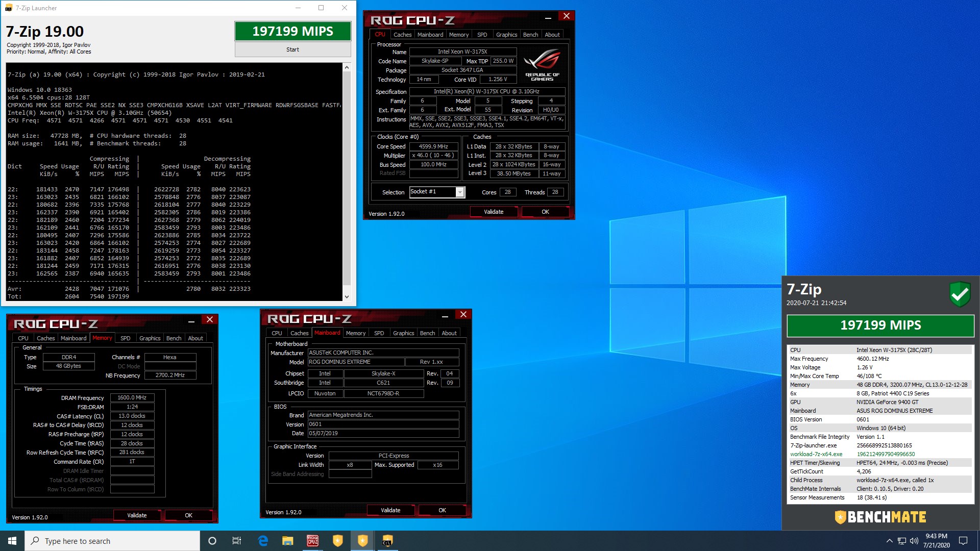This screenshot has width=980, height=551.
Task: Click Validate in top CPU-Z window
Action: (494, 212)
